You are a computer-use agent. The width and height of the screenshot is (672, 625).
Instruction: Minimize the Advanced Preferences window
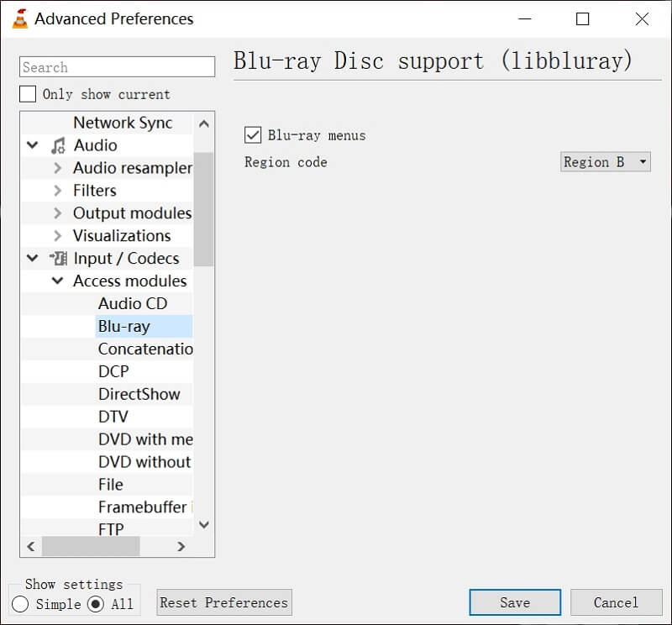click(524, 18)
